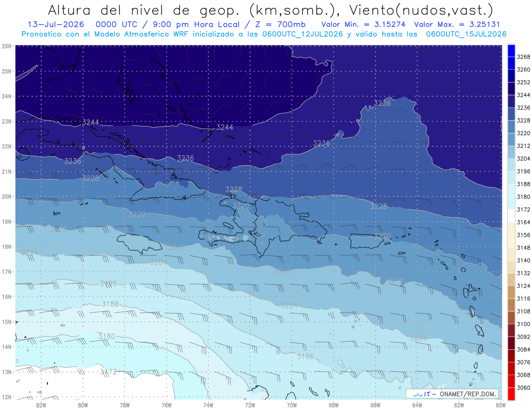Click the 17N latitude label

click(7, 271)
